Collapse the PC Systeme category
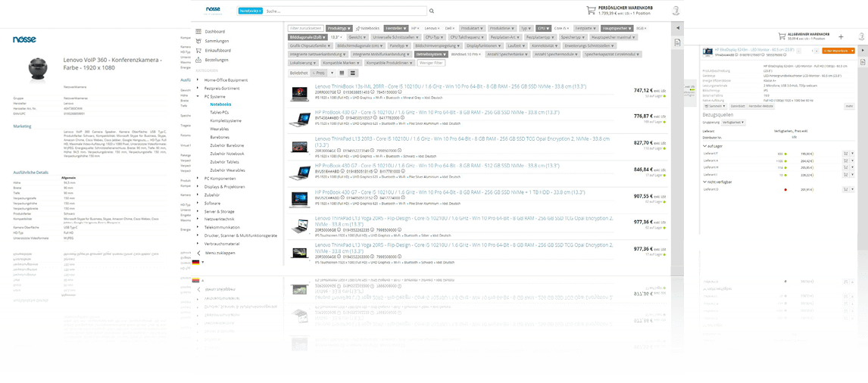The image size is (868, 383). 198,96
